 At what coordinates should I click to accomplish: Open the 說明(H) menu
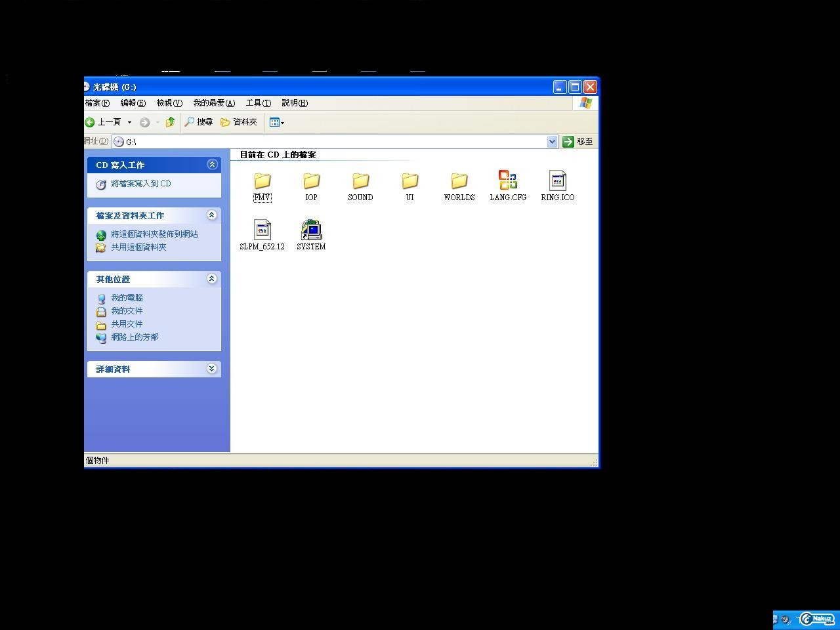tap(295, 103)
